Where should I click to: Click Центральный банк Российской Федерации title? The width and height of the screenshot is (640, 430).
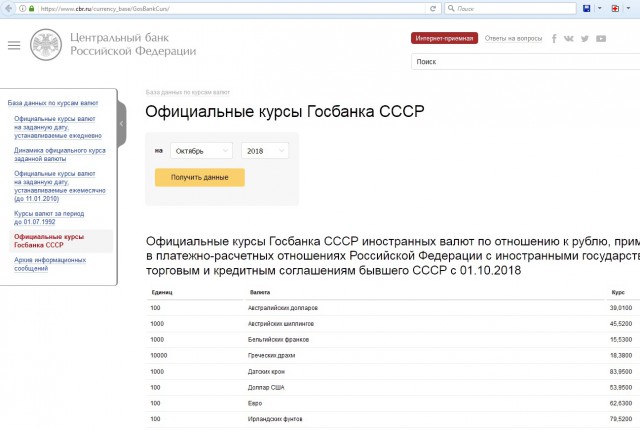[x=133, y=44]
